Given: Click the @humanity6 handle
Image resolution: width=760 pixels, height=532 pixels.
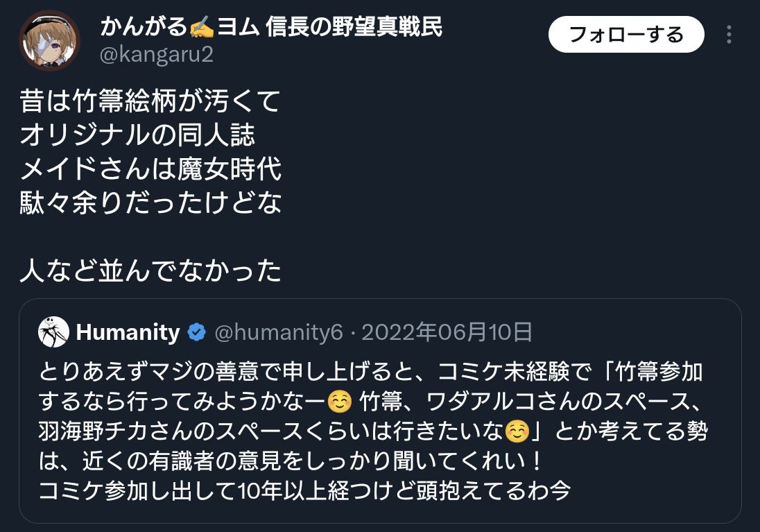Looking at the screenshot, I should (279, 333).
